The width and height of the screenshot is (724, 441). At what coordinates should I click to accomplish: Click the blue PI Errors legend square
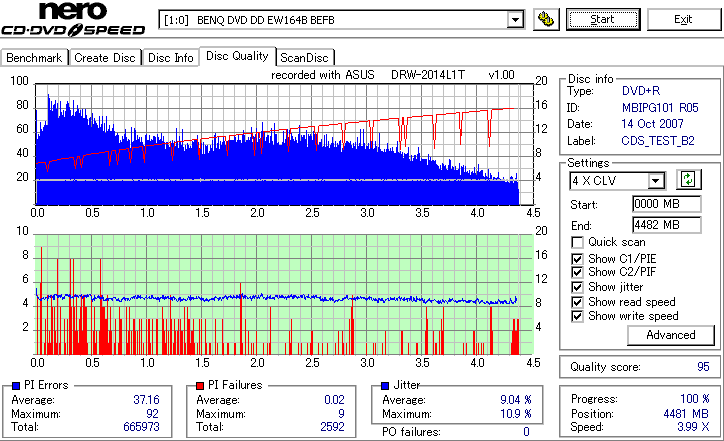coord(16,386)
